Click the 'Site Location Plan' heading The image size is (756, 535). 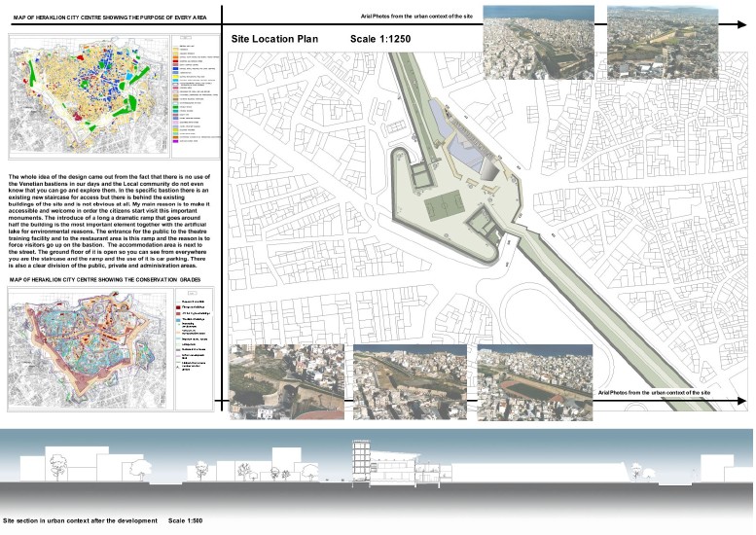click(x=276, y=40)
